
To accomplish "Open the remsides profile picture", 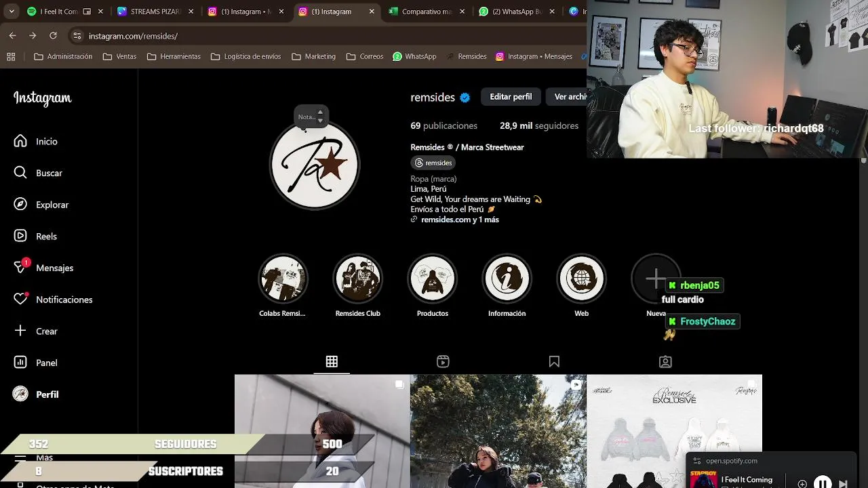I will pyautogui.click(x=315, y=165).
